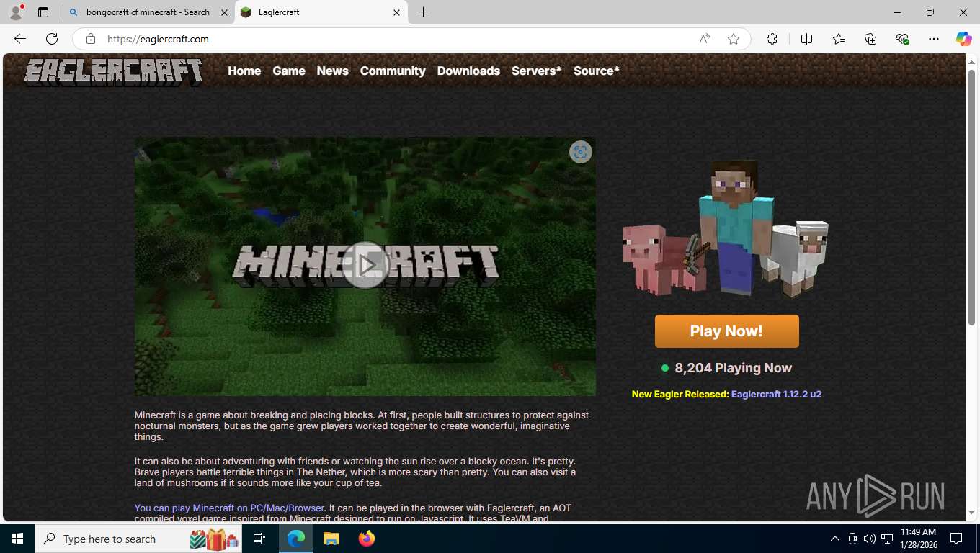Screen dimensions: 980x553
Task: Open File Explorer from taskbar
Action: [331, 539]
